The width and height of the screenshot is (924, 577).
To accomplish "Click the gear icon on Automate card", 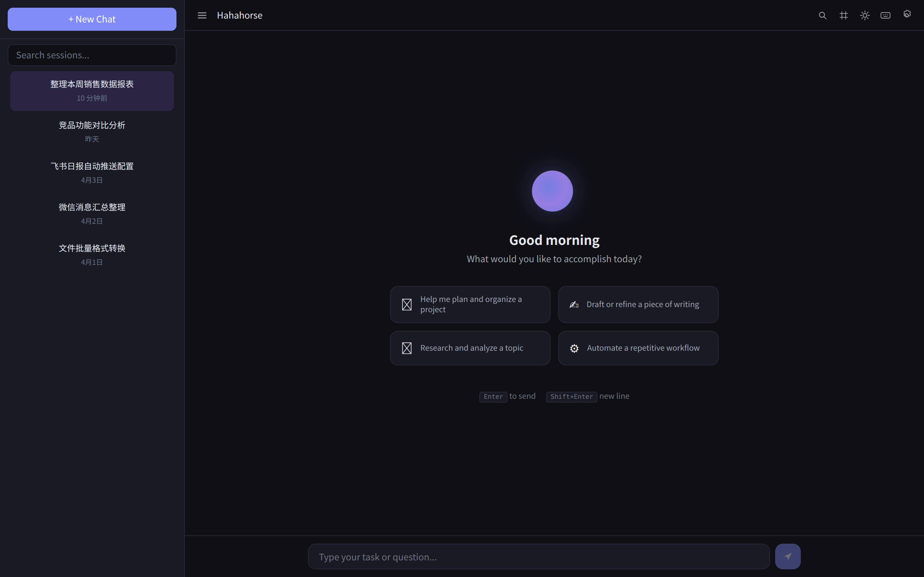I will (x=574, y=348).
